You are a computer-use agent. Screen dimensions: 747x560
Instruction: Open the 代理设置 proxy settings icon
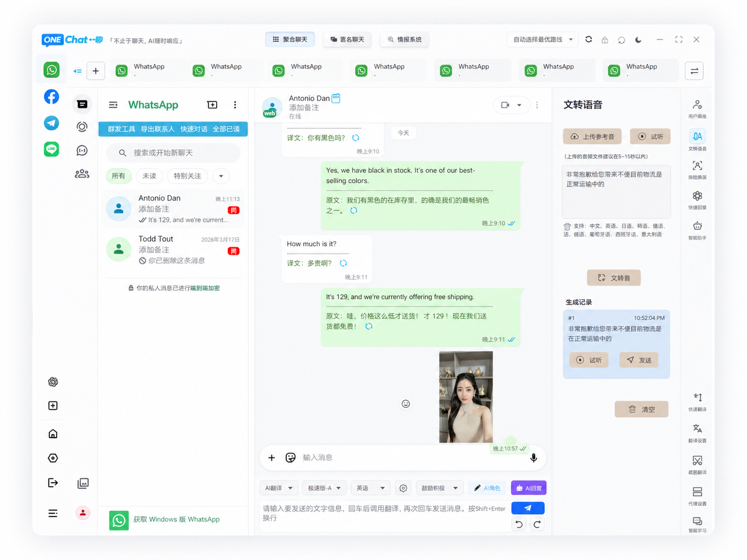(697, 496)
